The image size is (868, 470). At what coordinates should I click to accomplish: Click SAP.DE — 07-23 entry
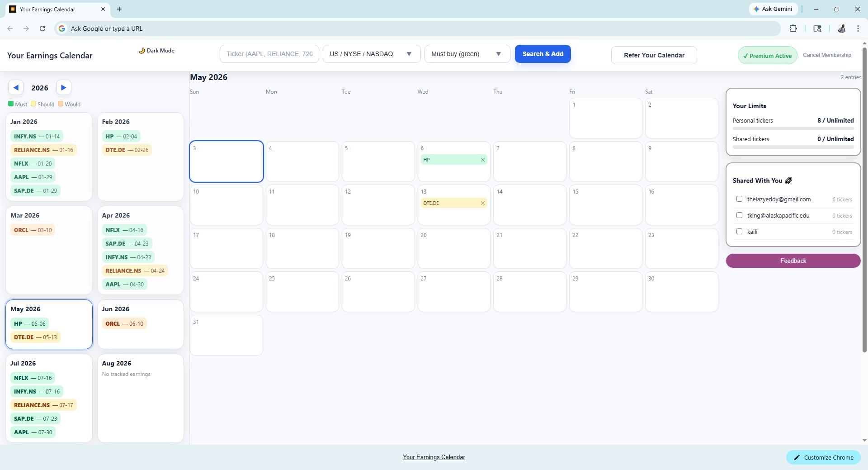[x=35, y=419]
